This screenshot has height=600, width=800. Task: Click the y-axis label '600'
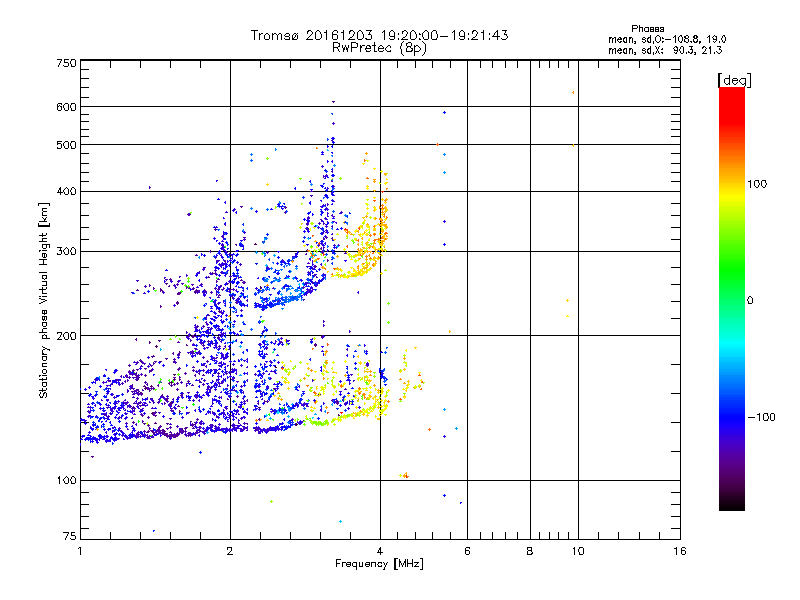click(66, 107)
